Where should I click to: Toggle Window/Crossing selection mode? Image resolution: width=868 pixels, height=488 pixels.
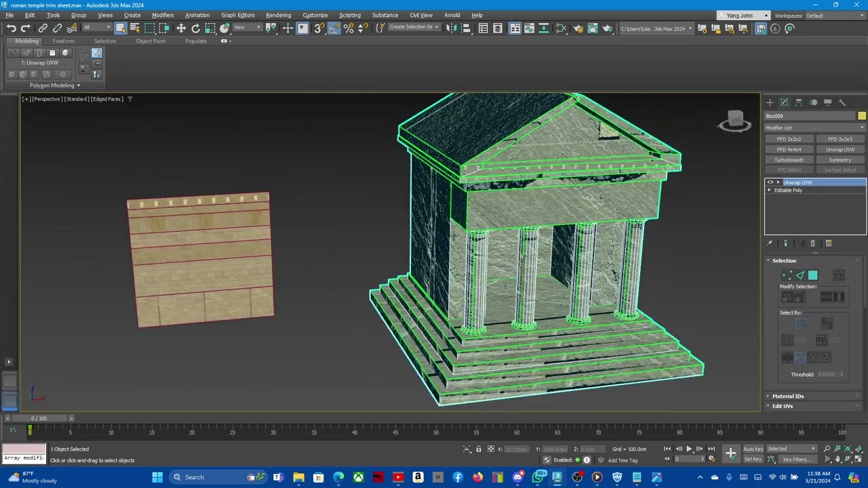pyautogui.click(x=164, y=28)
